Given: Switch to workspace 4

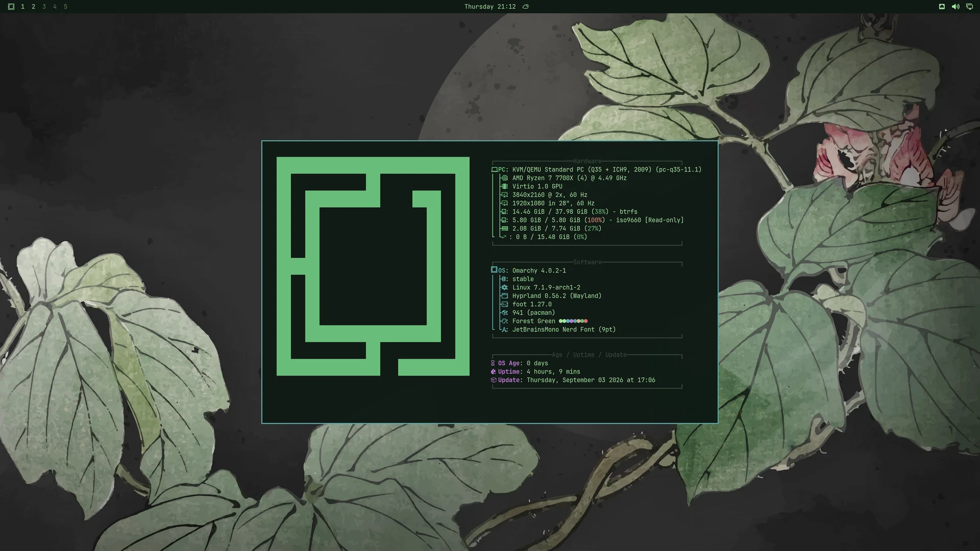Looking at the screenshot, I should (x=55, y=7).
